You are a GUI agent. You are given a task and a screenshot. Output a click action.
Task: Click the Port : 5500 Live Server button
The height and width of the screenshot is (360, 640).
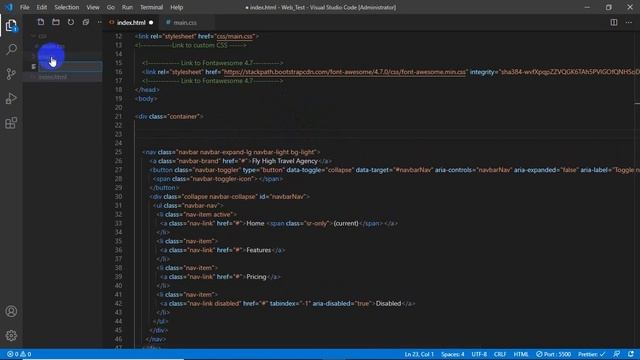click(x=553, y=354)
